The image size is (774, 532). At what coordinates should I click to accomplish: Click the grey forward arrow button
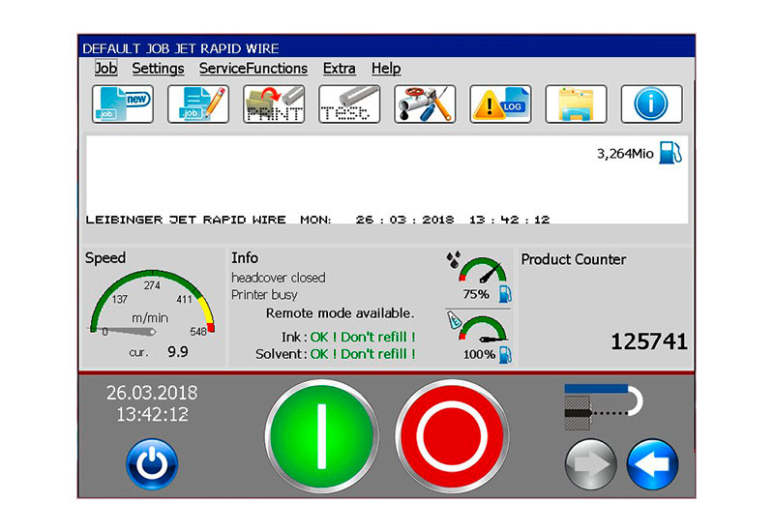pyautogui.click(x=590, y=464)
